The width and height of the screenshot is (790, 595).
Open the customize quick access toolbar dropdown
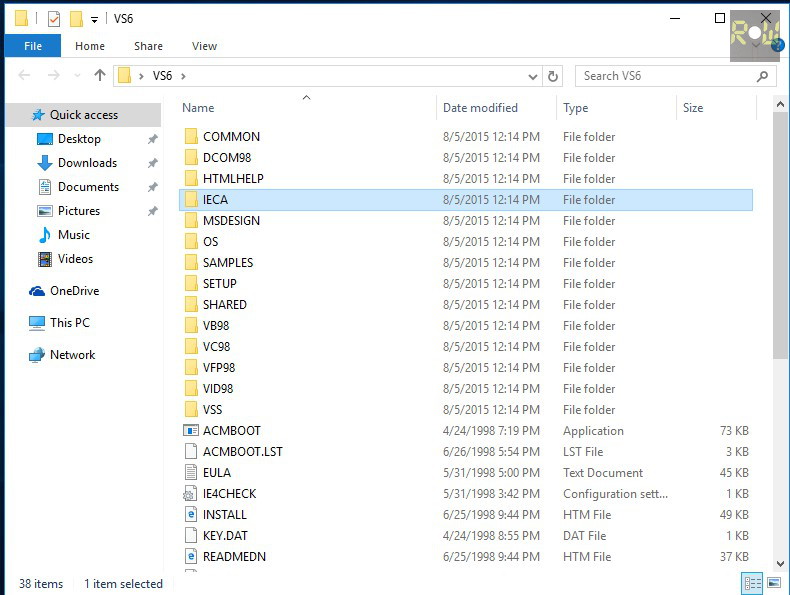click(94, 20)
